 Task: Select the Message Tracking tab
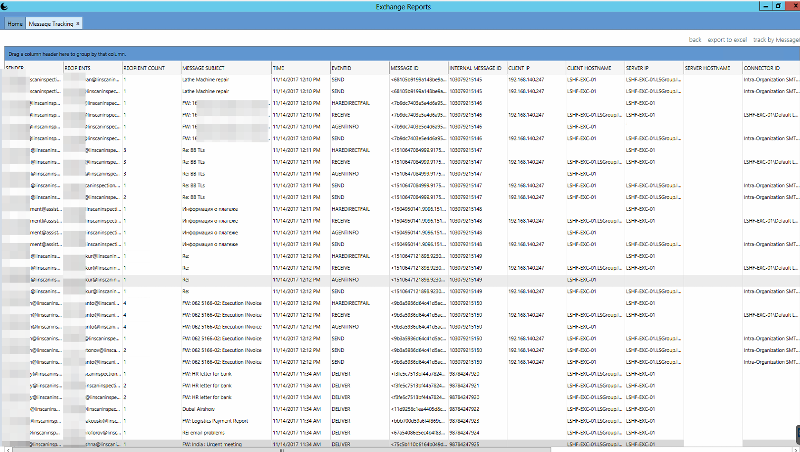[x=50, y=22]
